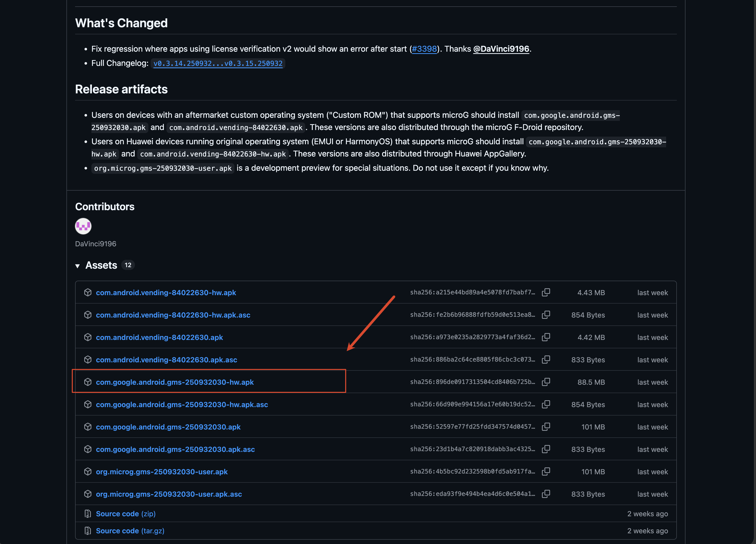
Task: Download Source code (zip)
Action: coord(126,514)
